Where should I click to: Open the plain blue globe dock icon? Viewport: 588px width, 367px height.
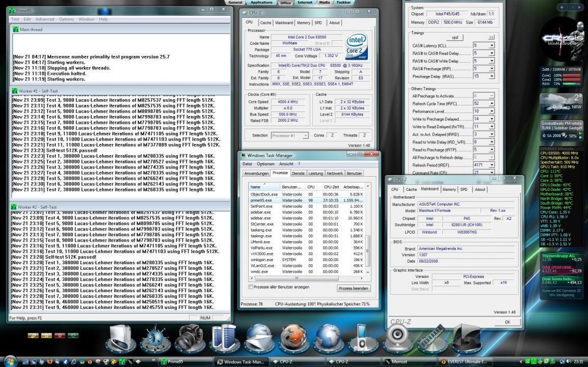point(328,337)
